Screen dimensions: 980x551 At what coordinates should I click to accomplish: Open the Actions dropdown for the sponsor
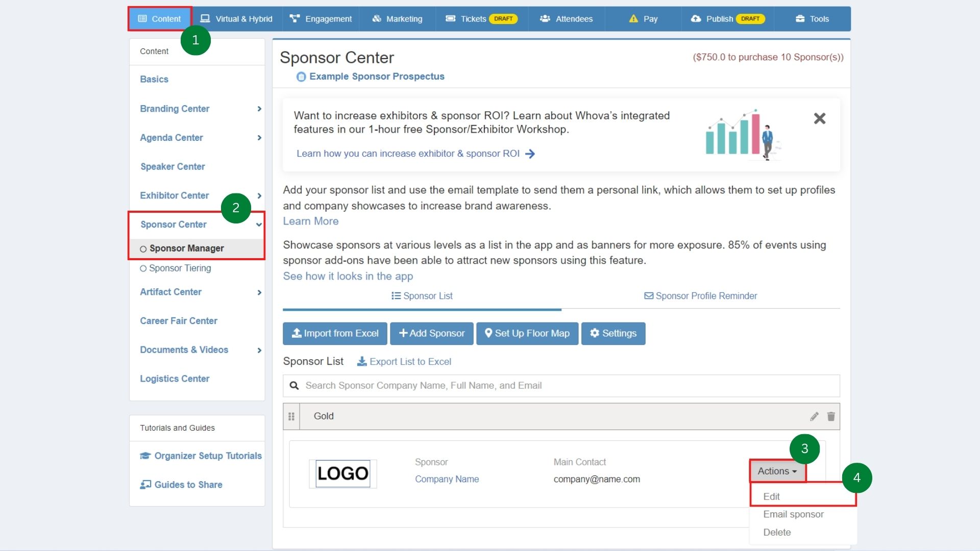point(777,471)
